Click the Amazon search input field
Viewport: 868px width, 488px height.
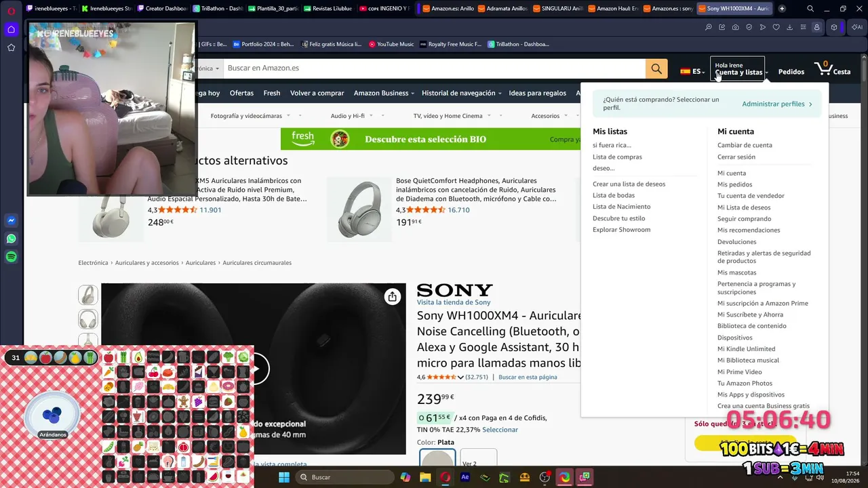(434, 68)
